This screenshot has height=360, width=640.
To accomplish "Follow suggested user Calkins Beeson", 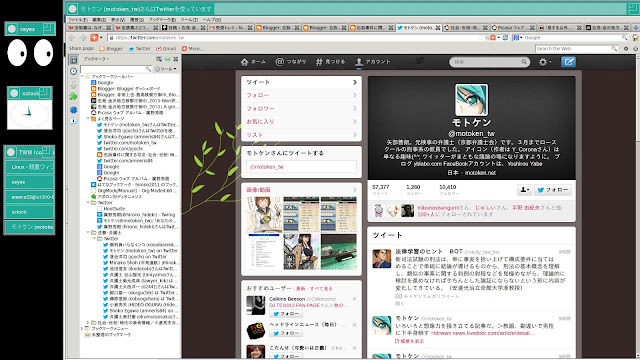I will (x=286, y=313).
